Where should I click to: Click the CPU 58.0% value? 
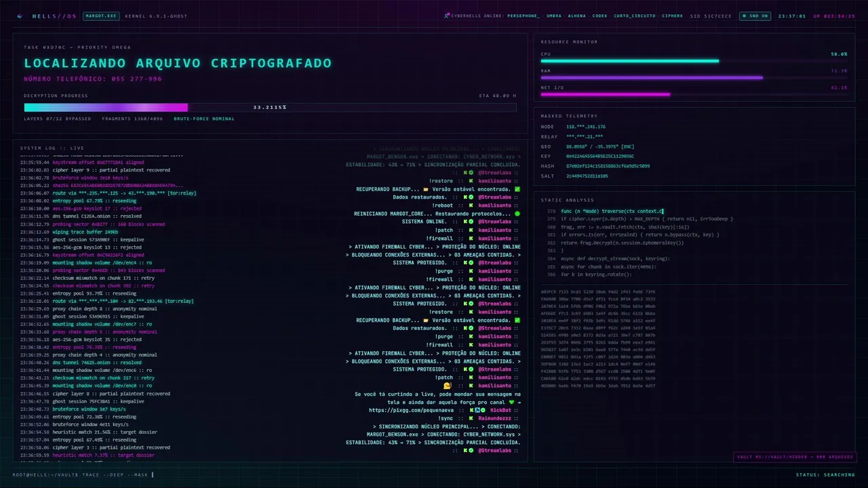[839, 54]
